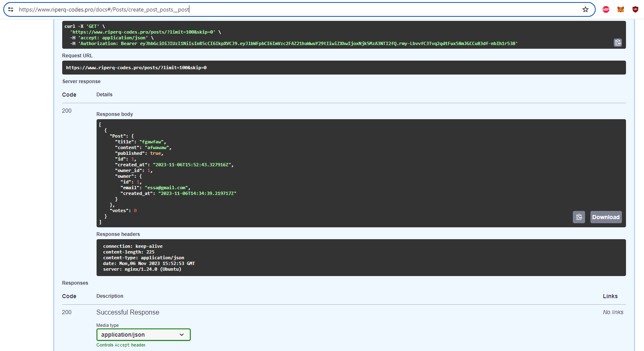Click the 200 code under Server response
This screenshot has width=644, height=351.
point(67,111)
